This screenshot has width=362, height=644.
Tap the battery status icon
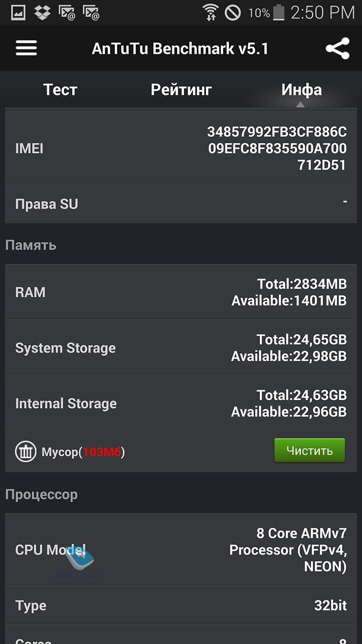(279, 12)
